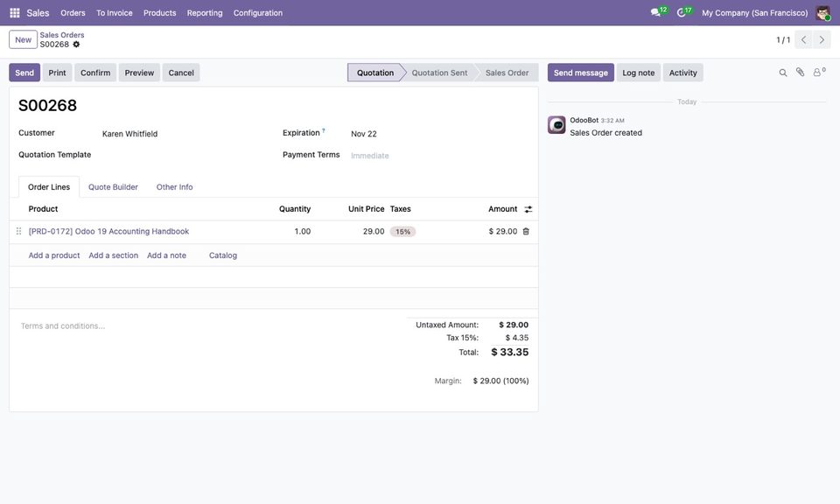Click the gear icon next to S00268

pos(76,45)
